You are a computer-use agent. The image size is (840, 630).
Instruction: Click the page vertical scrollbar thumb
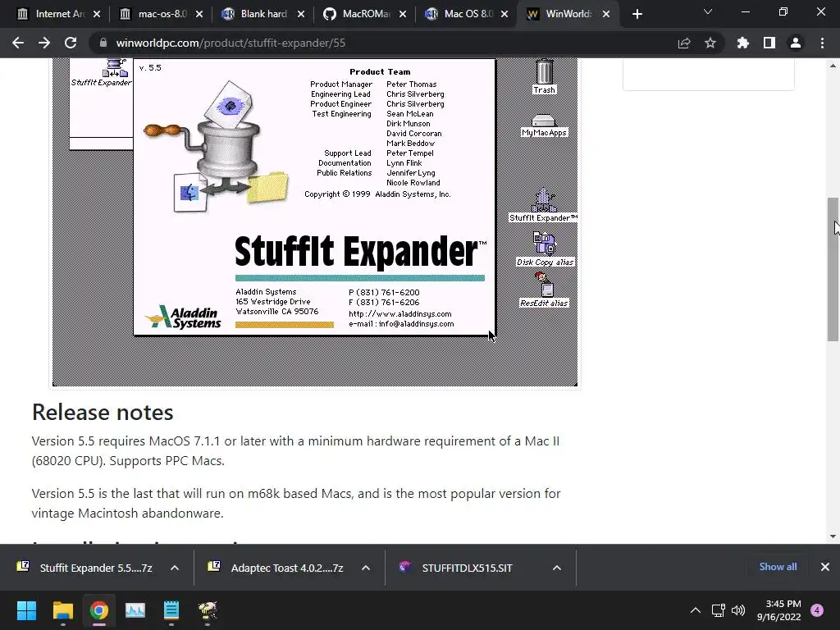click(x=833, y=269)
